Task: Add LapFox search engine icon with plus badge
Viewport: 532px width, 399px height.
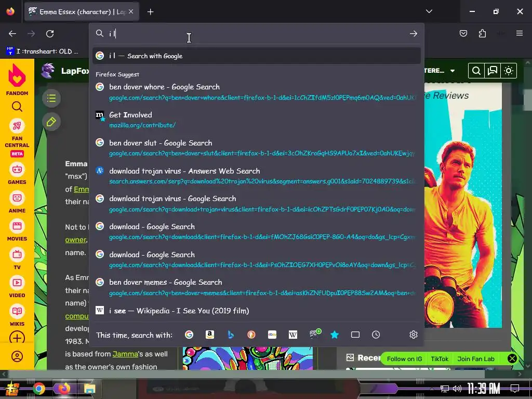Action: point(314,334)
